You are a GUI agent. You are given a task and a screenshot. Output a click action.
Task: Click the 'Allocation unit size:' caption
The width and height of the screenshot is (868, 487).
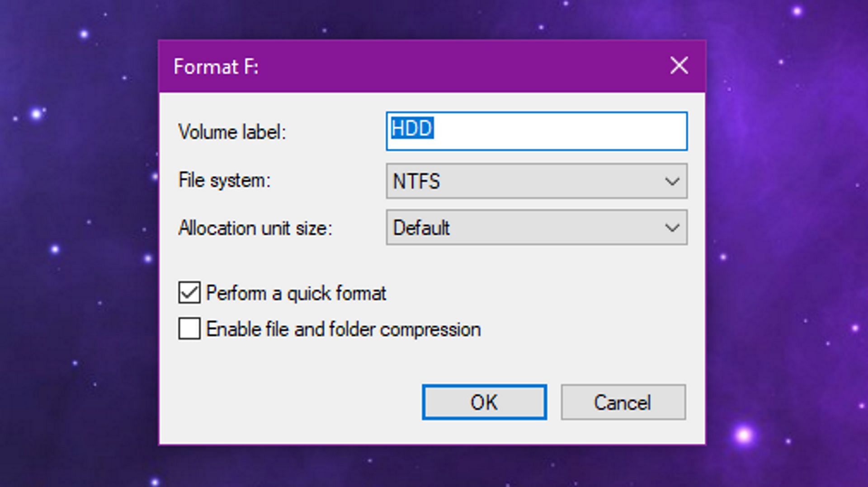click(x=255, y=228)
